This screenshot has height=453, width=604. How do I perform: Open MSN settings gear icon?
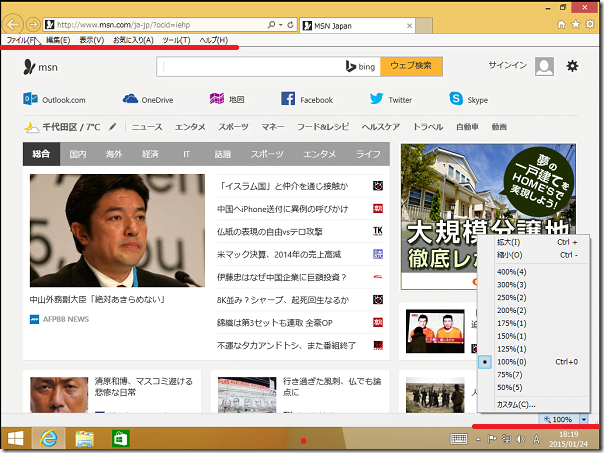point(573,66)
